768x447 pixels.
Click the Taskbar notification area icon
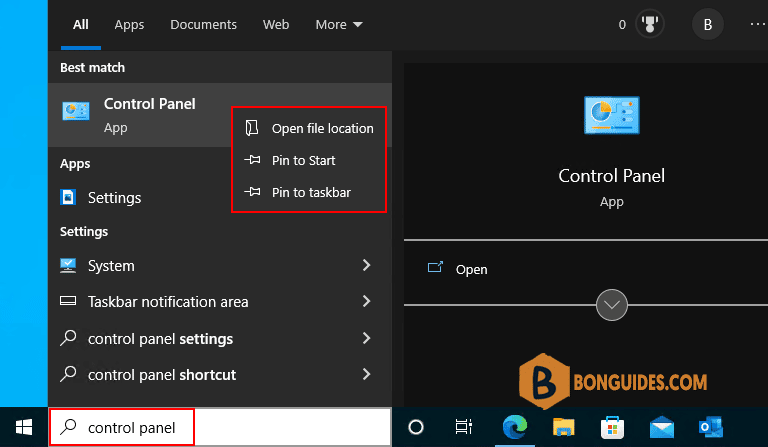(68, 301)
